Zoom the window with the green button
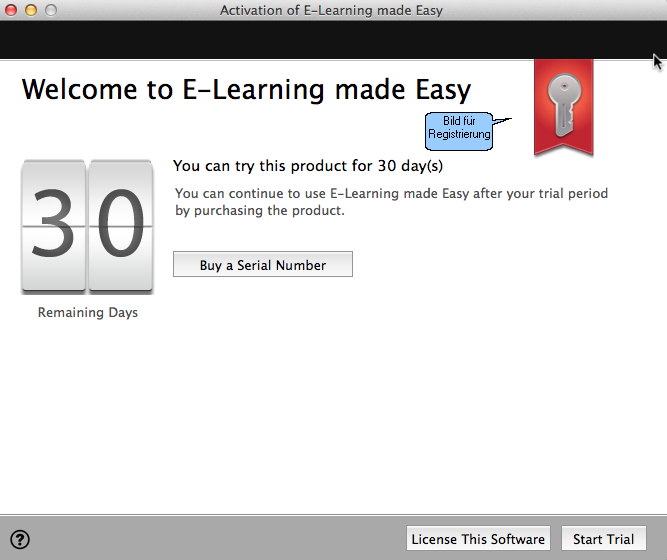This screenshot has width=667, height=560. click(x=50, y=10)
